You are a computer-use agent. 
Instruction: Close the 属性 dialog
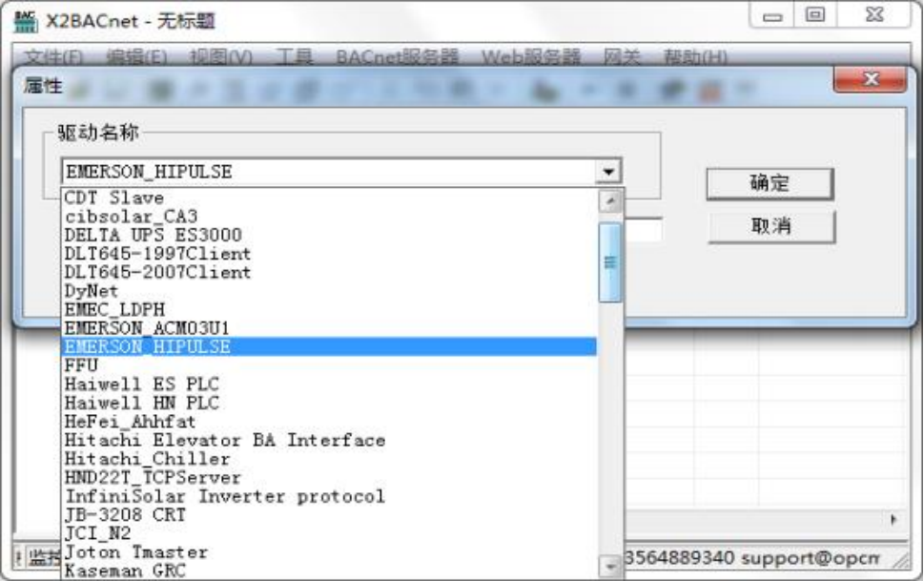click(870, 79)
